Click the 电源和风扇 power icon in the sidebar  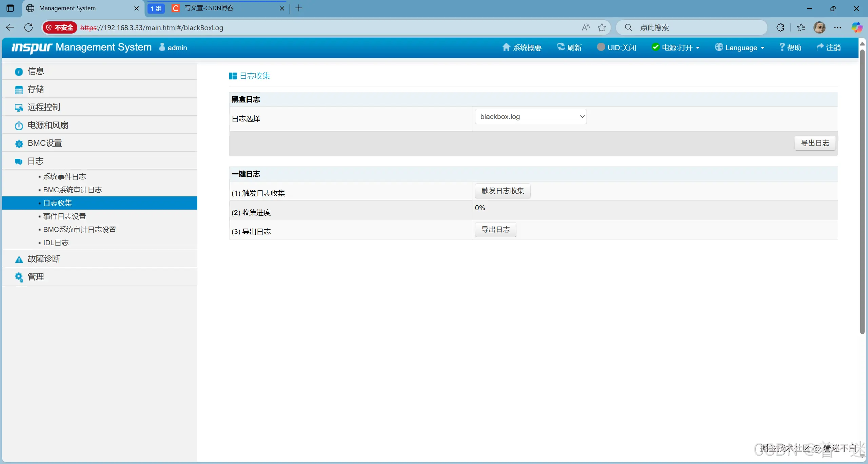[19, 125]
